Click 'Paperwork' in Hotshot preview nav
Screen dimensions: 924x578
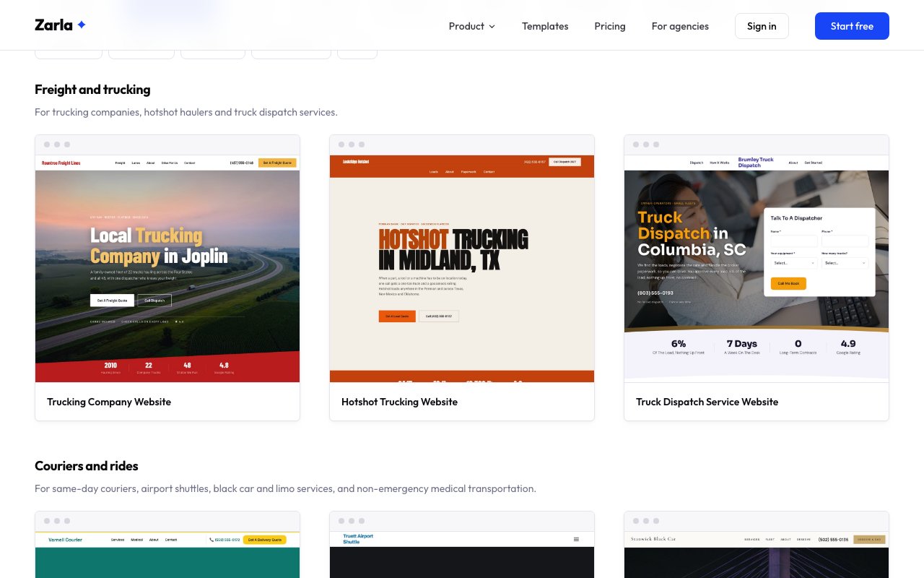(468, 172)
